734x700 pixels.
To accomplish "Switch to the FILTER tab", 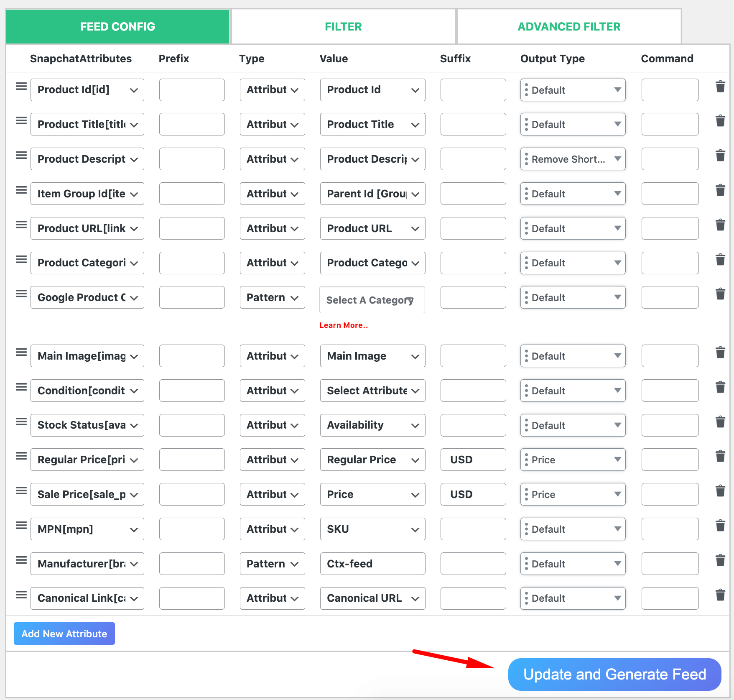I will pos(343,26).
